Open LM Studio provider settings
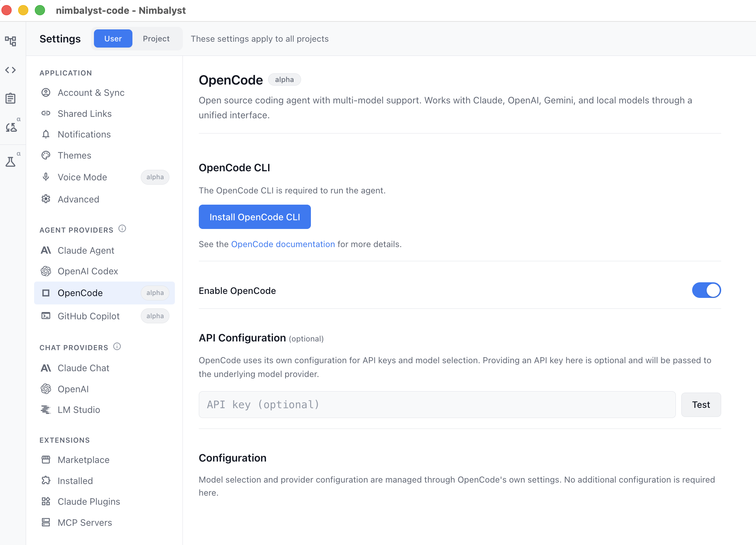Image resolution: width=756 pixels, height=545 pixels. pos(104,410)
